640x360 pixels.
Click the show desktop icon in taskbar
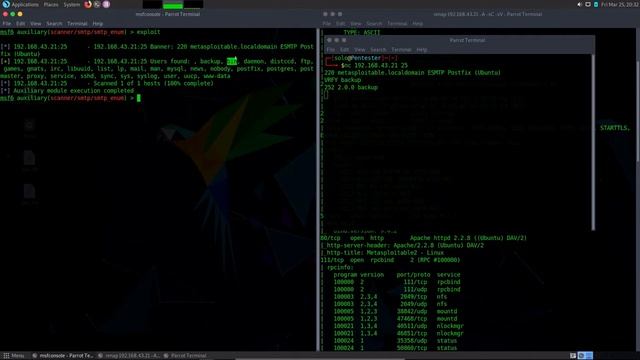pyautogui.click(x=573, y=356)
